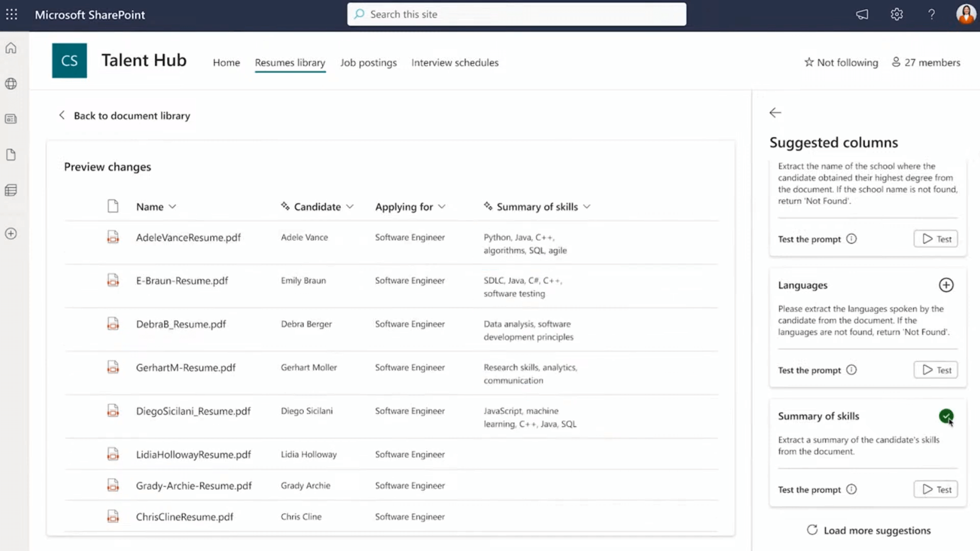Open the Interview schedules tab
This screenshot has width=980, height=551.
tap(455, 62)
